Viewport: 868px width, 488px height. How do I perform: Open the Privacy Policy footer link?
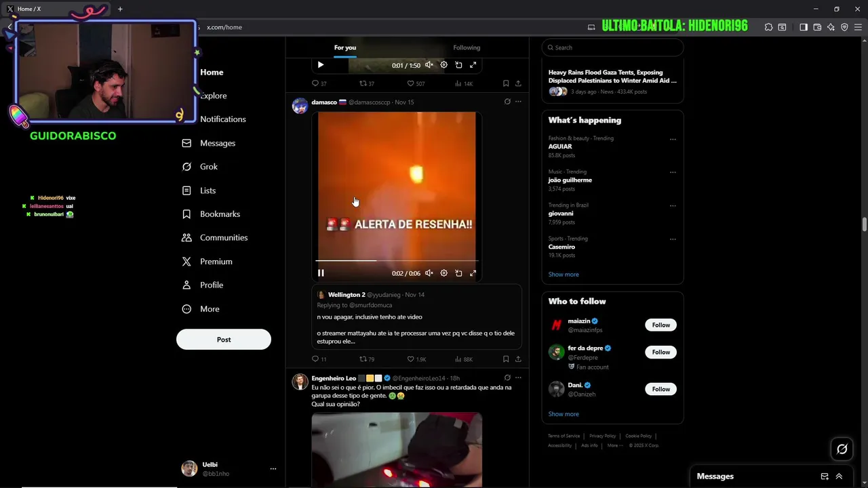tap(602, 436)
